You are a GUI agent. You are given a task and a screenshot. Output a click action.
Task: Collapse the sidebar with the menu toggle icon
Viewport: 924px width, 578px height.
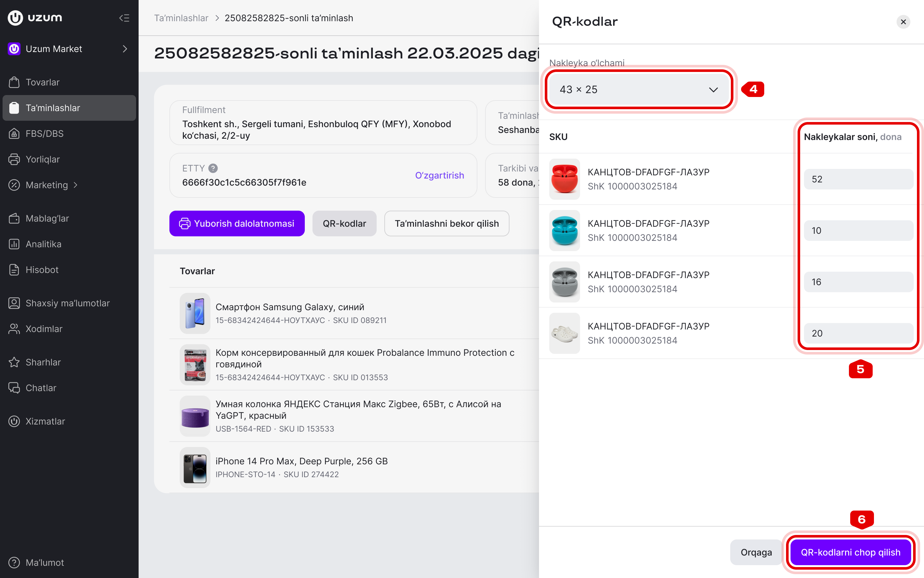coord(124,18)
